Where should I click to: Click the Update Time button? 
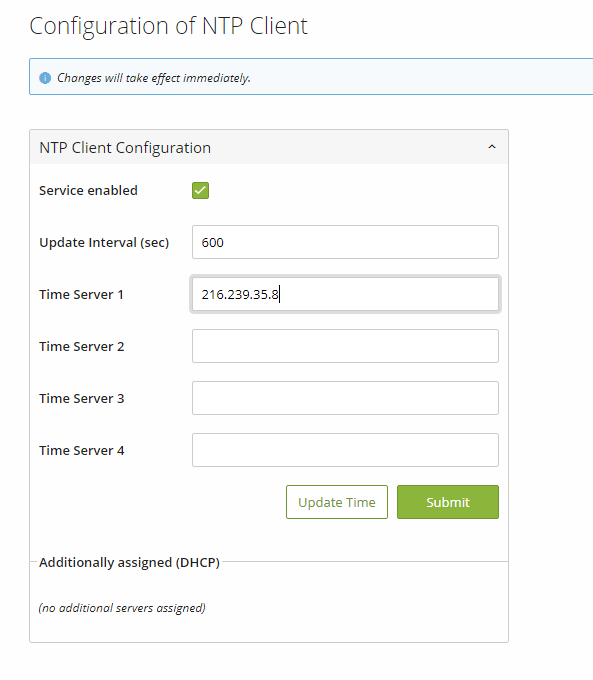point(337,502)
